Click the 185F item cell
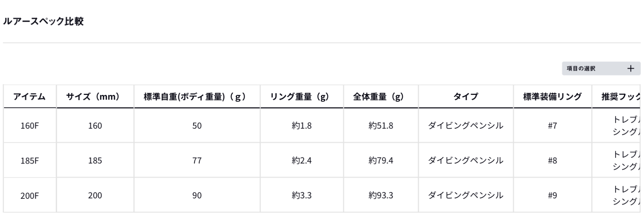The height and width of the screenshot is (218, 644). [30, 161]
